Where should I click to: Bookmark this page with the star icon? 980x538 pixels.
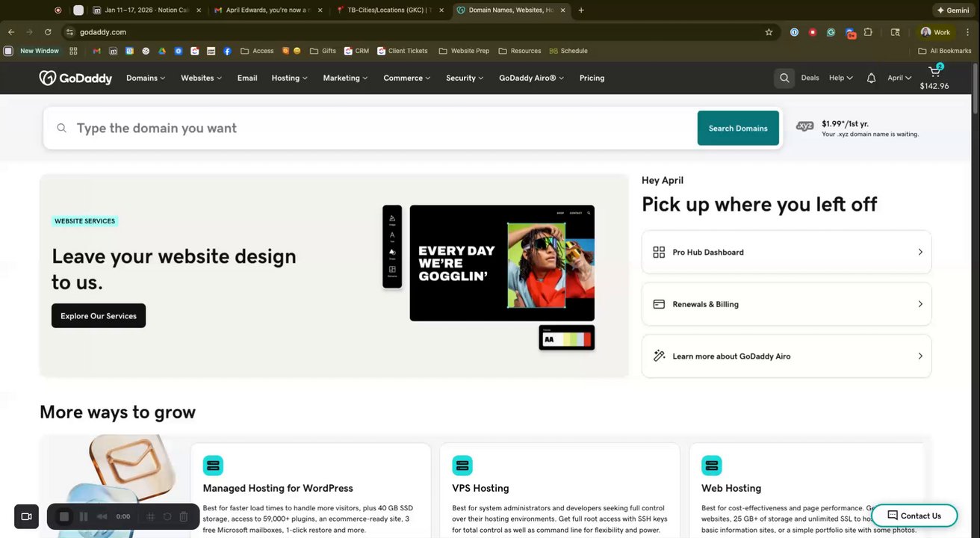[769, 32]
